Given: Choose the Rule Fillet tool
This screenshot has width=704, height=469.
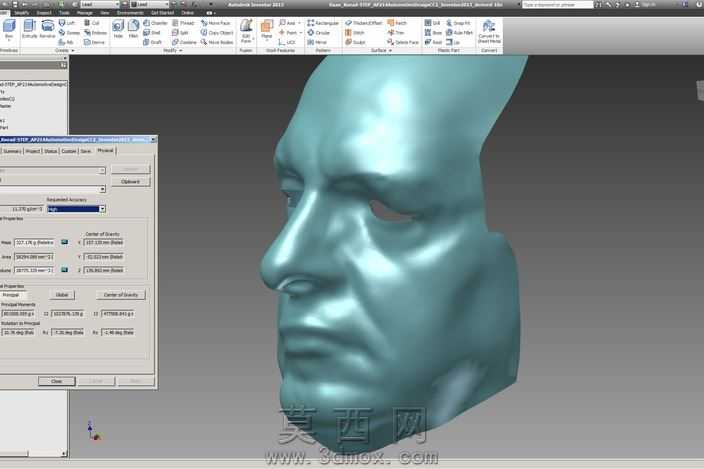Looking at the screenshot, I should click(x=459, y=33).
